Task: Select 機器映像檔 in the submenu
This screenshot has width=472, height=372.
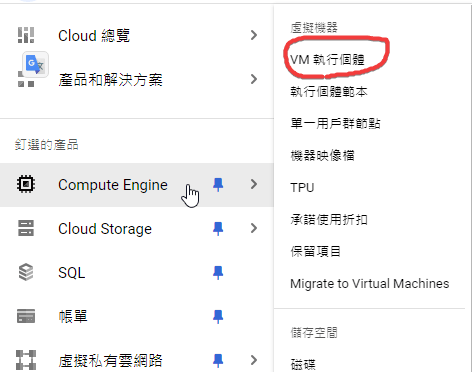Action: pyautogui.click(x=322, y=156)
